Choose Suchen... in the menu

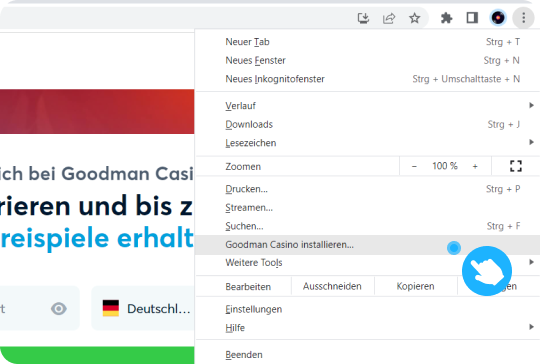coord(367,226)
